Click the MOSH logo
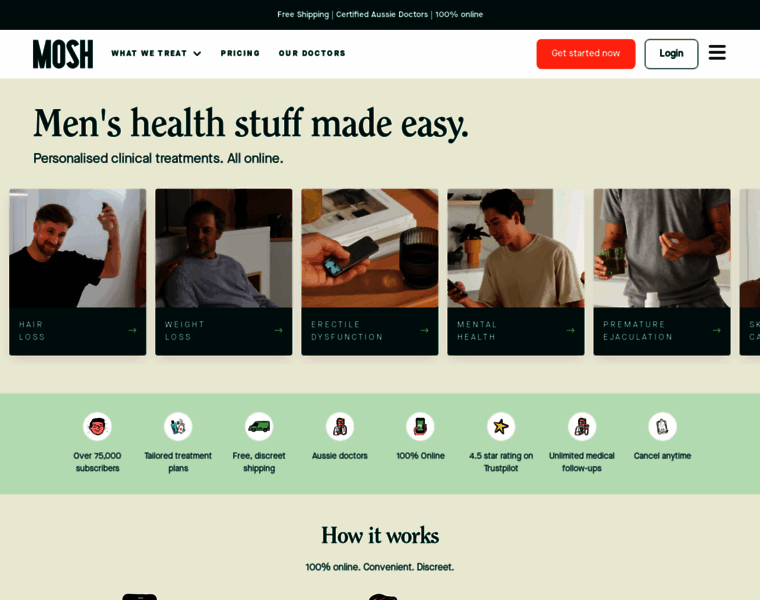Viewport: 760px width, 600px height. pos(63,54)
